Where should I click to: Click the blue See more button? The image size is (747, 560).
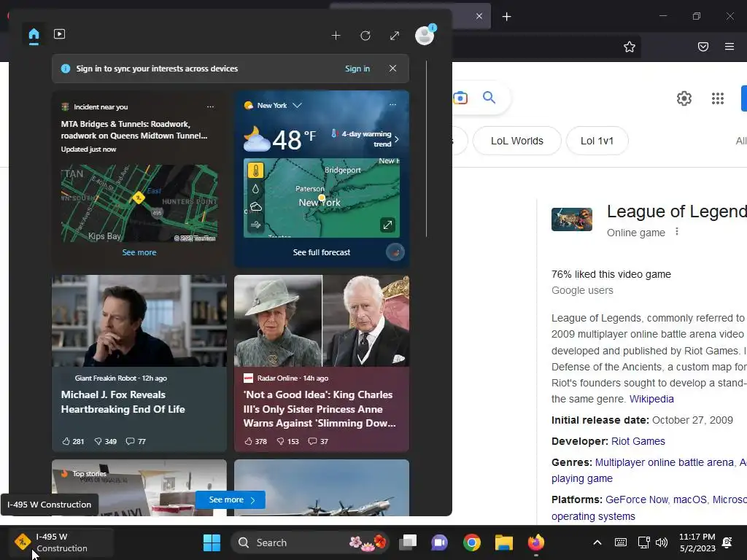click(x=231, y=500)
